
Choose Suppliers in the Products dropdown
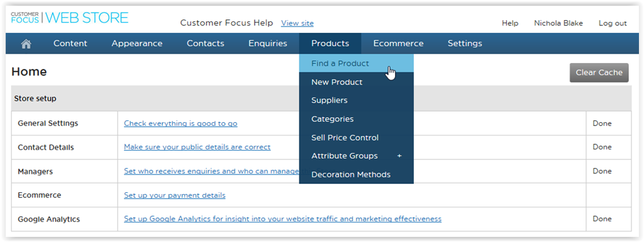click(356, 100)
